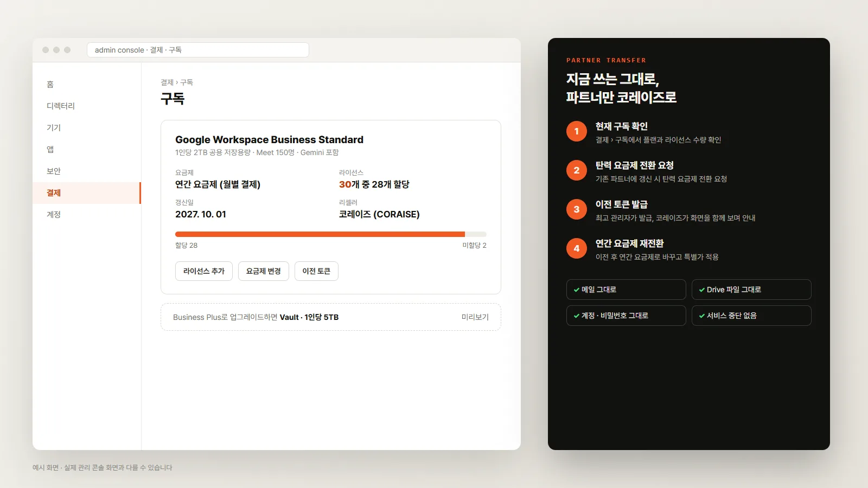Click step 3 circle for 이전 토큰 발급
This screenshot has height=488, width=868.
click(577, 209)
